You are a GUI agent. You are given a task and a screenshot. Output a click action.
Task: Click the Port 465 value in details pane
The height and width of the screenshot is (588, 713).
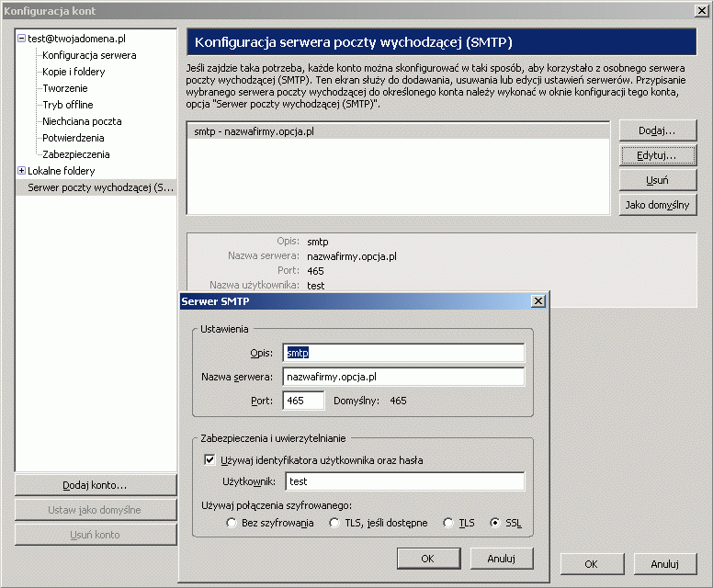pyautogui.click(x=315, y=271)
